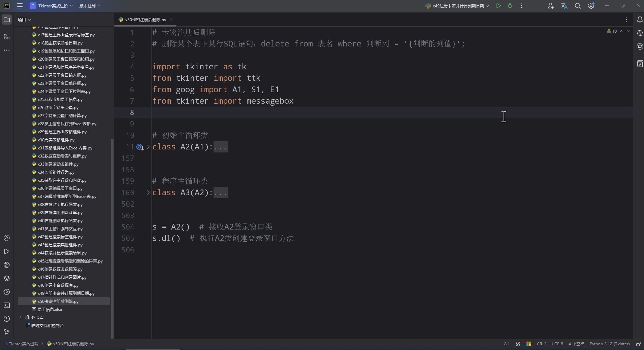The height and width of the screenshot is (350, 644).
Task: Open the Notifications bell icon
Action: tap(640, 20)
